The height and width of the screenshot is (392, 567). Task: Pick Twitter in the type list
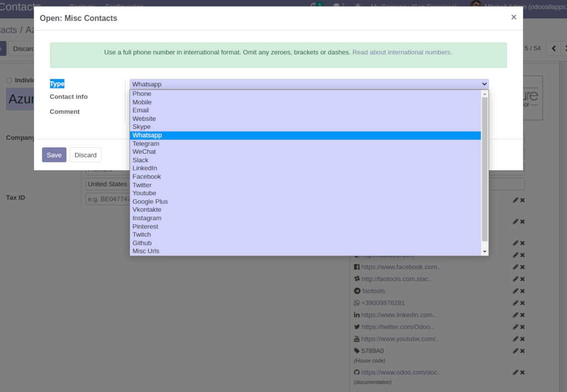click(x=305, y=185)
